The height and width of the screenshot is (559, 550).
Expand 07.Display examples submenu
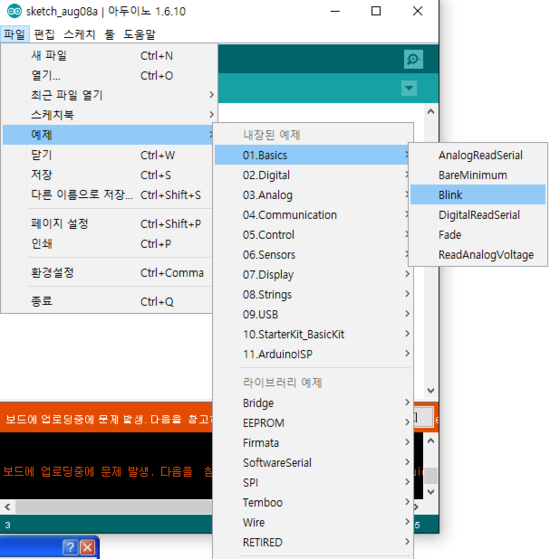point(313,275)
